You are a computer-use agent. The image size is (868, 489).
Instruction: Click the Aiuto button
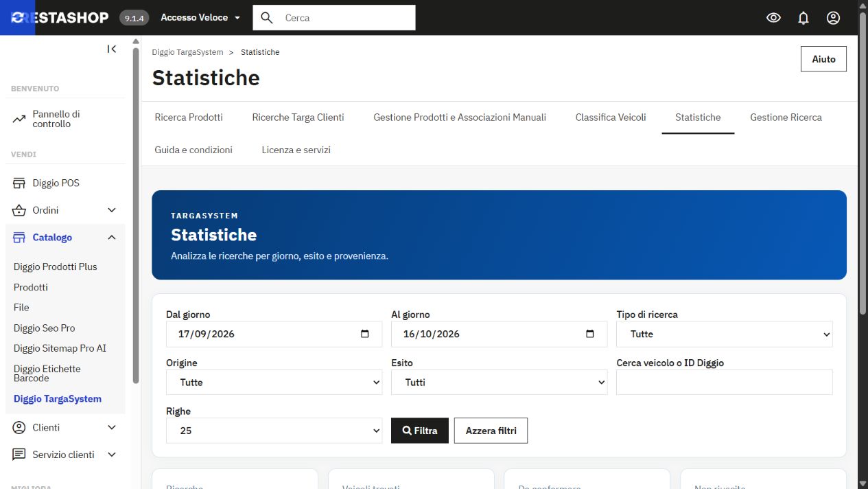click(x=823, y=59)
